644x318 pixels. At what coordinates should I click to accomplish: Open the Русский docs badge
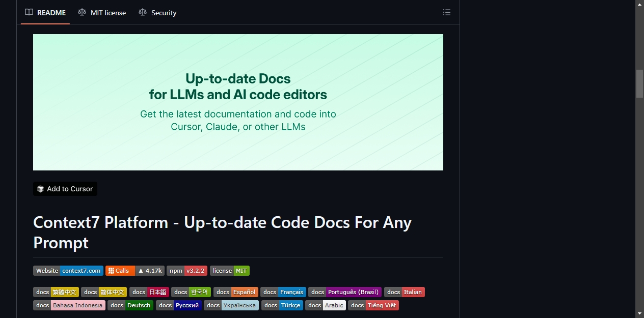point(179,305)
